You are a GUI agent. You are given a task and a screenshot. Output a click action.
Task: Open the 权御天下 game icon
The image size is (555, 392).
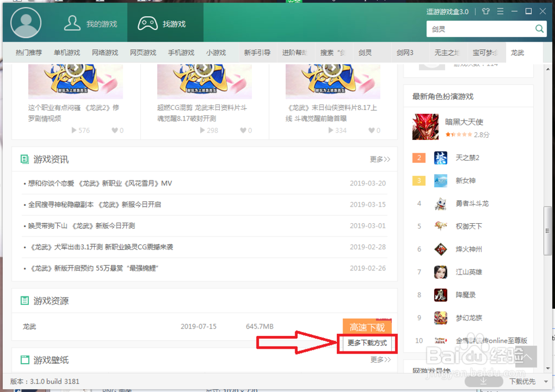click(x=441, y=227)
